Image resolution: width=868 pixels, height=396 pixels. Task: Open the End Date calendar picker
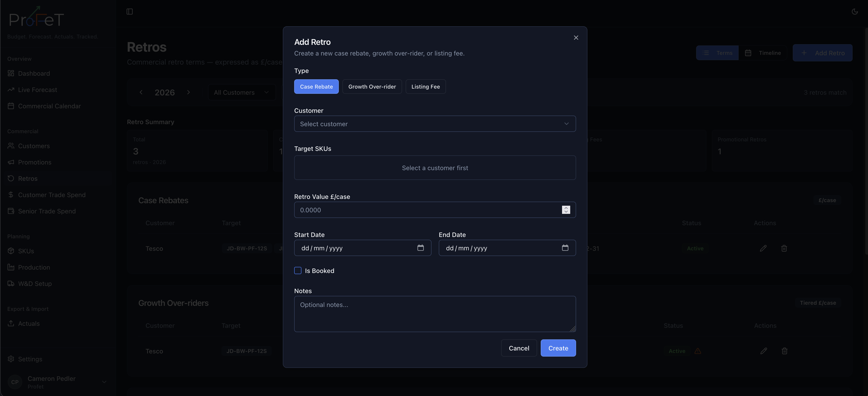click(x=565, y=248)
